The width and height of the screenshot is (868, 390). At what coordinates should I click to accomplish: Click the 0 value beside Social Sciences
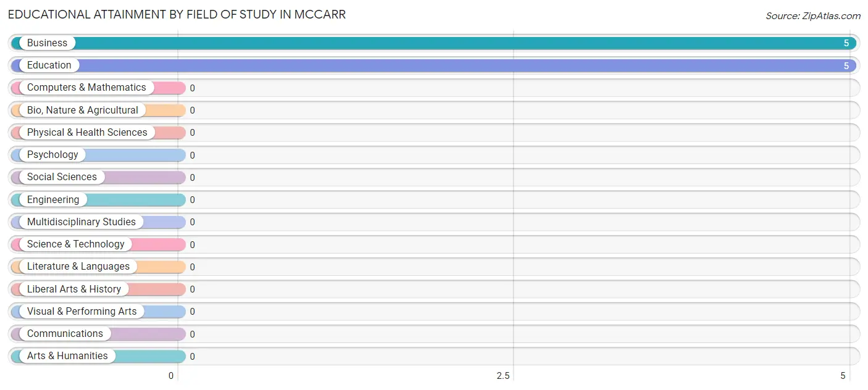[192, 178]
